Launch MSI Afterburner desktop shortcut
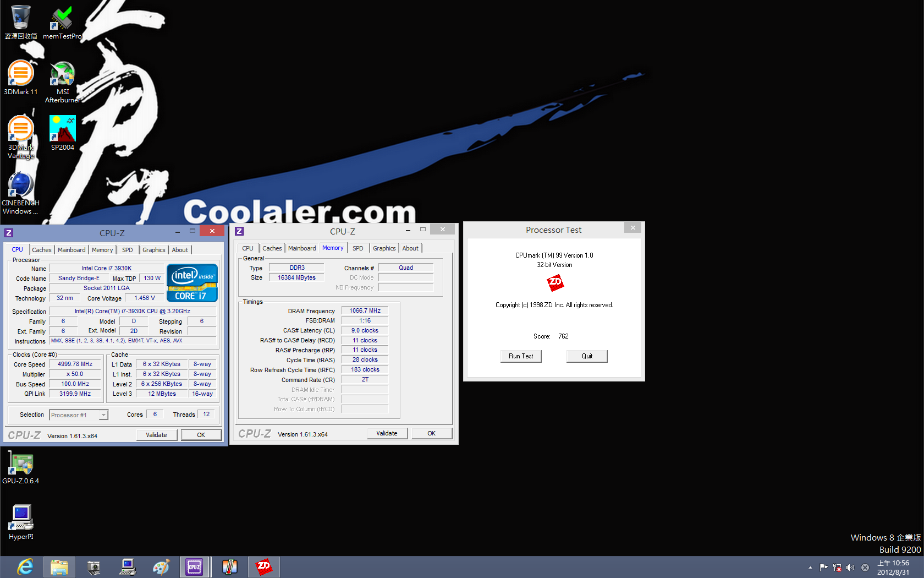 [63, 81]
